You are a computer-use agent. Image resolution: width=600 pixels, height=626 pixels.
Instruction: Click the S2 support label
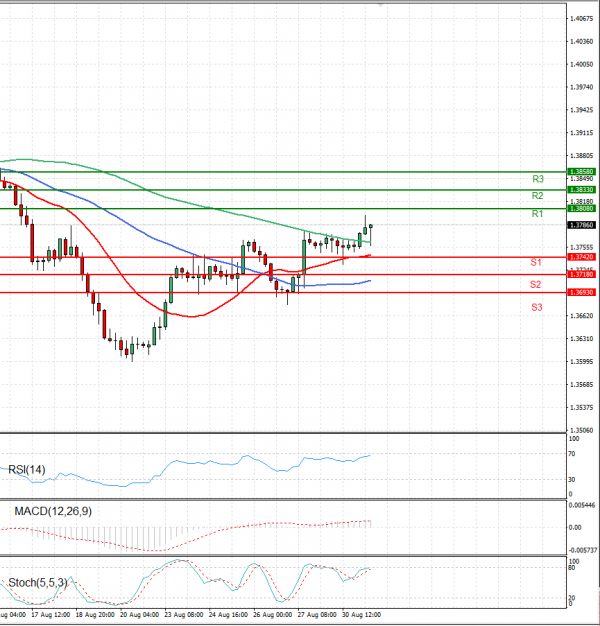535,284
